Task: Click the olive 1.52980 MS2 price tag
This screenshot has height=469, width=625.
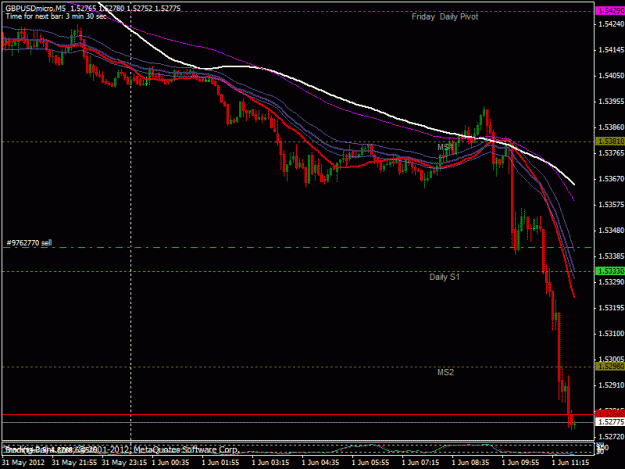Action: [610, 366]
